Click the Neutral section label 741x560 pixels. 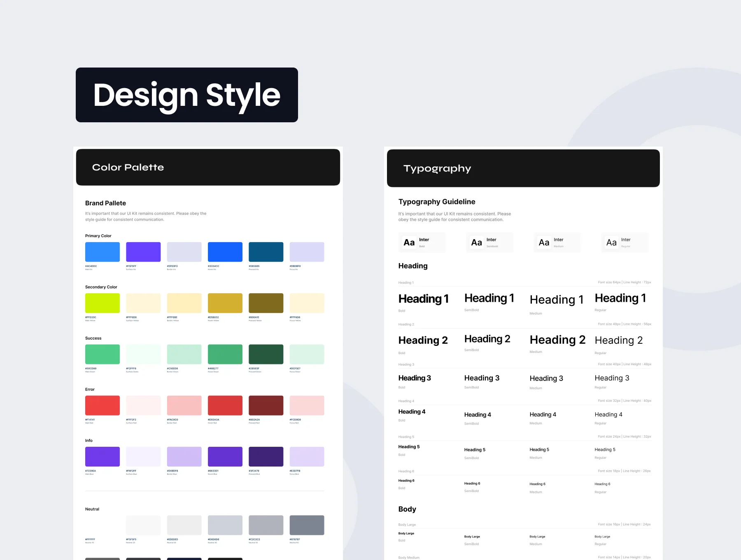point(92,509)
